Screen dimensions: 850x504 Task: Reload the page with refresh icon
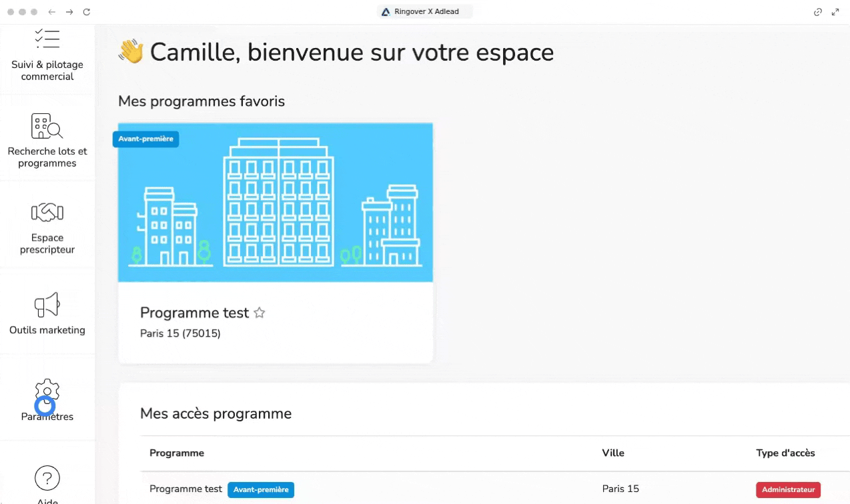coord(87,12)
